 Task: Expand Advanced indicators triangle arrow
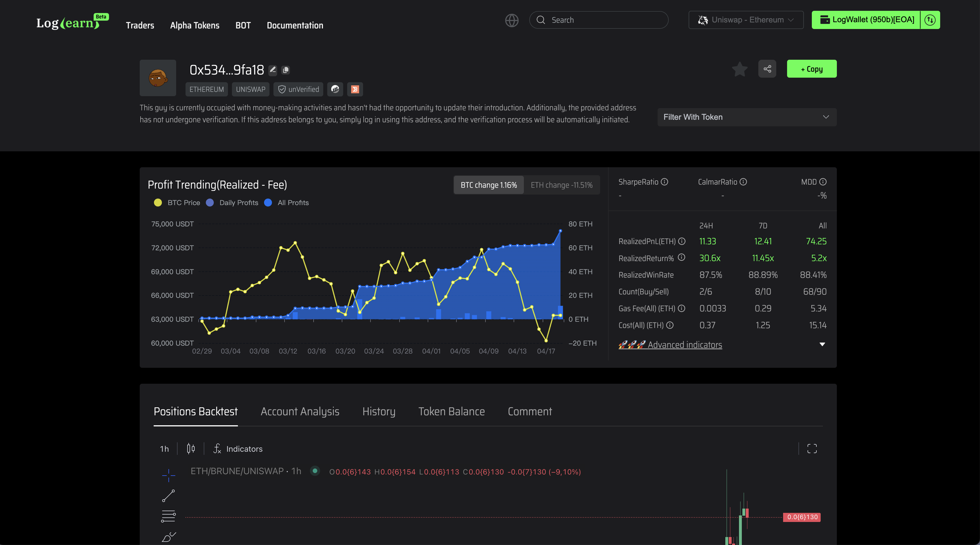(822, 344)
